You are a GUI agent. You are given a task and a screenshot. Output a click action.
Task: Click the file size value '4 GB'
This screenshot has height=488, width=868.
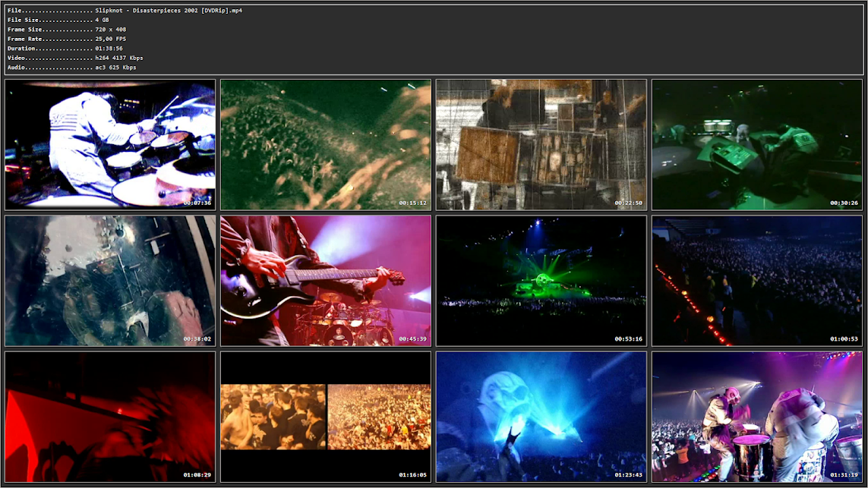[x=102, y=20]
